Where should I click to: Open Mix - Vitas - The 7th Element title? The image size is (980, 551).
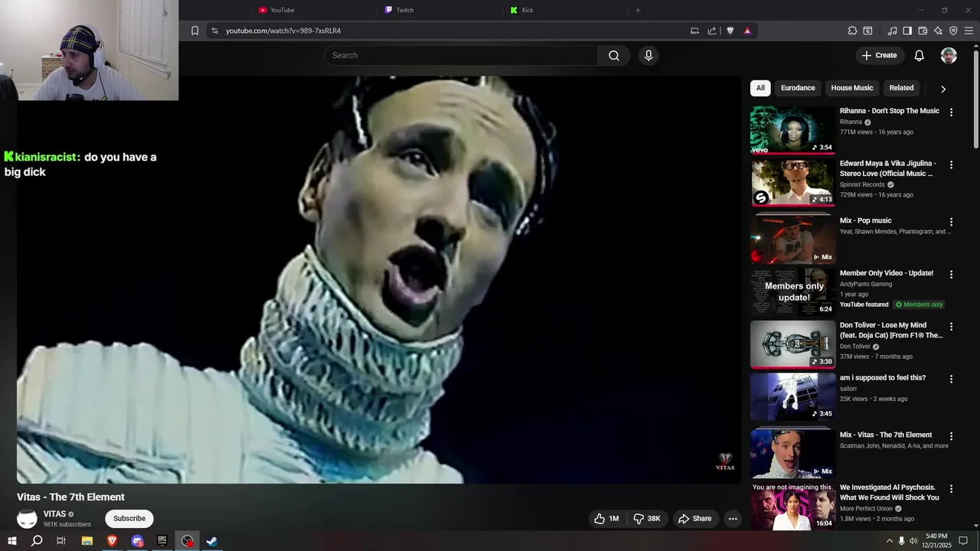tap(886, 435)
